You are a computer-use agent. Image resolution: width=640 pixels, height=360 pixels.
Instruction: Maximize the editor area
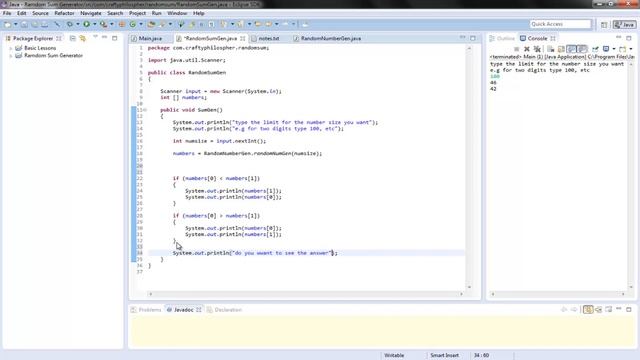(x=473, y=38)
